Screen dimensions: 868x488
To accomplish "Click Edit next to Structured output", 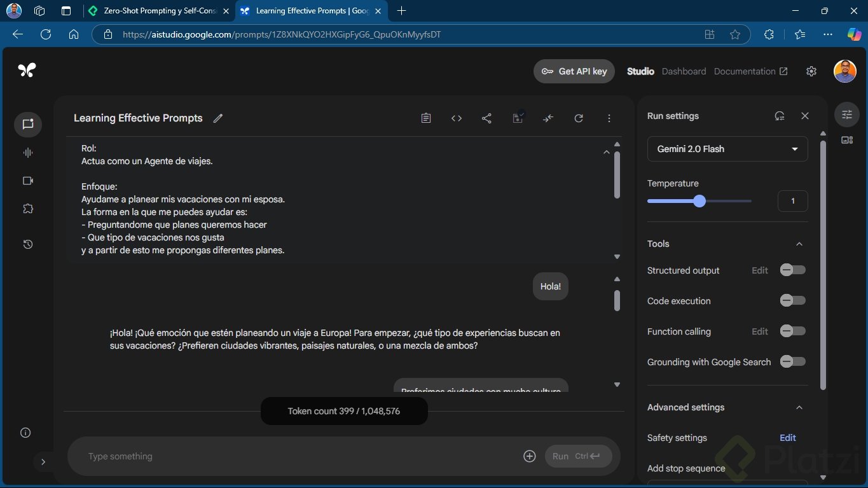I will (760, 270).
